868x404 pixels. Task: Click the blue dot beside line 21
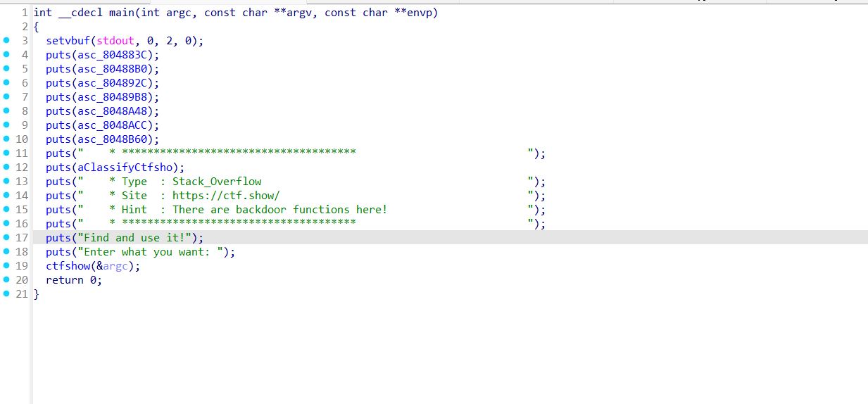7,294
